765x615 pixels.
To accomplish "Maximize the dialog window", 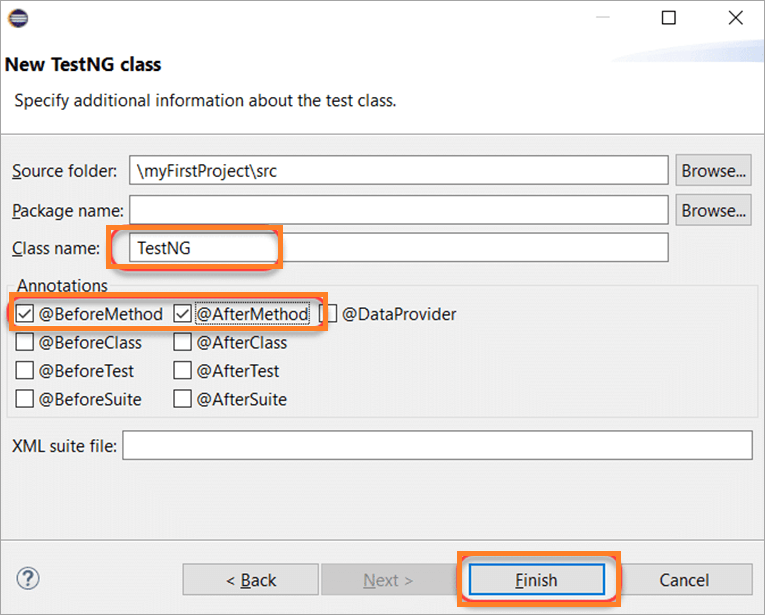I will 668,18.
